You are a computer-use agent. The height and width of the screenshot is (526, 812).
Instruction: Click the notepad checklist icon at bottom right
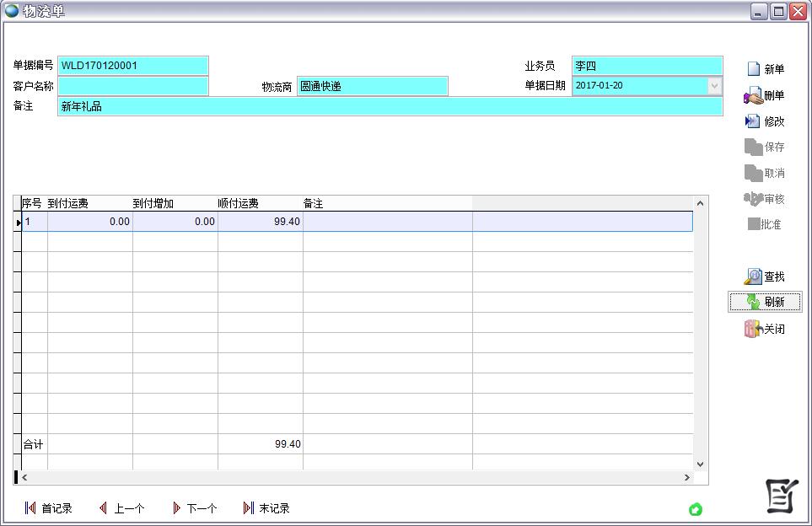point(781,496)
